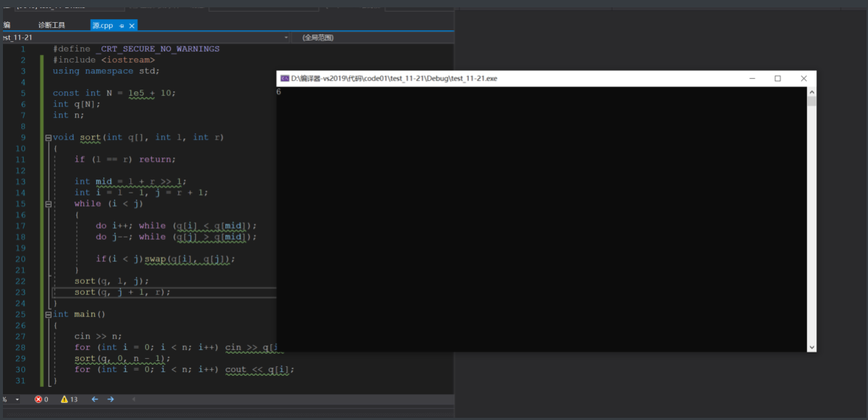
Task: Click the int q[N]; declaration
Action: (x=77, y=104)
